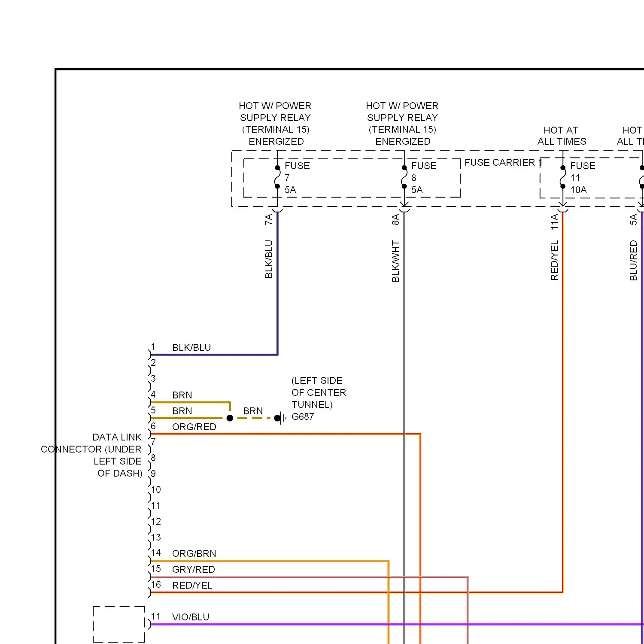Select the 'HOT AT ALL TIMES' label above Fuse 11
Image resolution: width=644 pixels, height=644 pixels.
[x=562, y=136]
